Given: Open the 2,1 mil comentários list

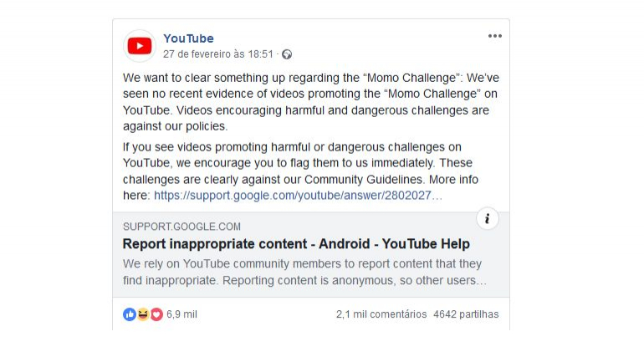Looking at the screenshot, I should 381,314.
